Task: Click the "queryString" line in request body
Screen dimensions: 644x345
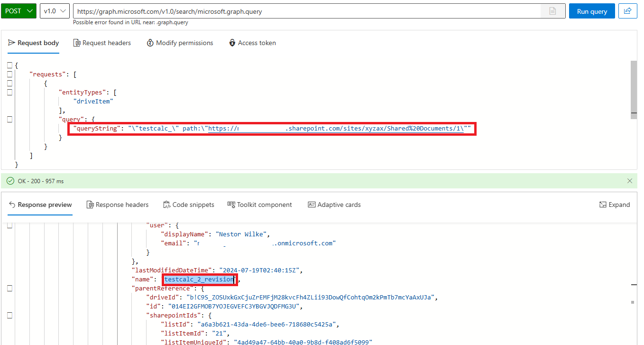Action: 272,129
